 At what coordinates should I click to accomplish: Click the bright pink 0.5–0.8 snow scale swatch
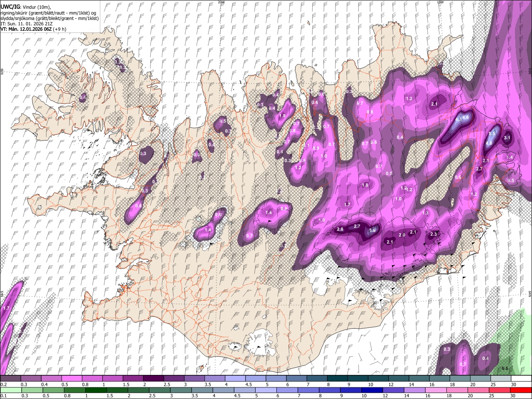pos(71,378)
